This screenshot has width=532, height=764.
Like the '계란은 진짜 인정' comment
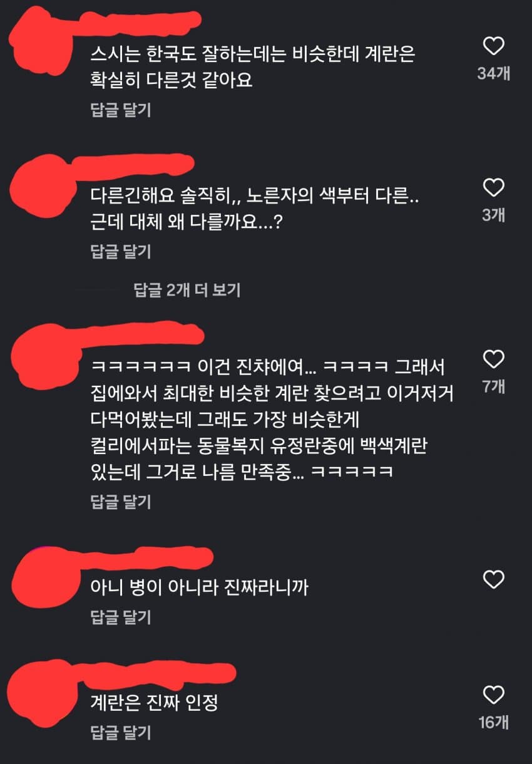pos(494,694)
